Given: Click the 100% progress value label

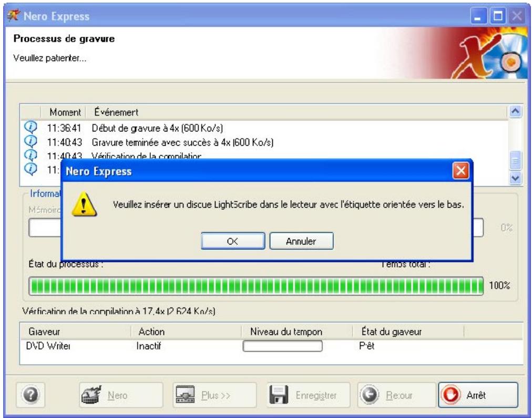Looking at the screenshot, I should coord(499,286).
